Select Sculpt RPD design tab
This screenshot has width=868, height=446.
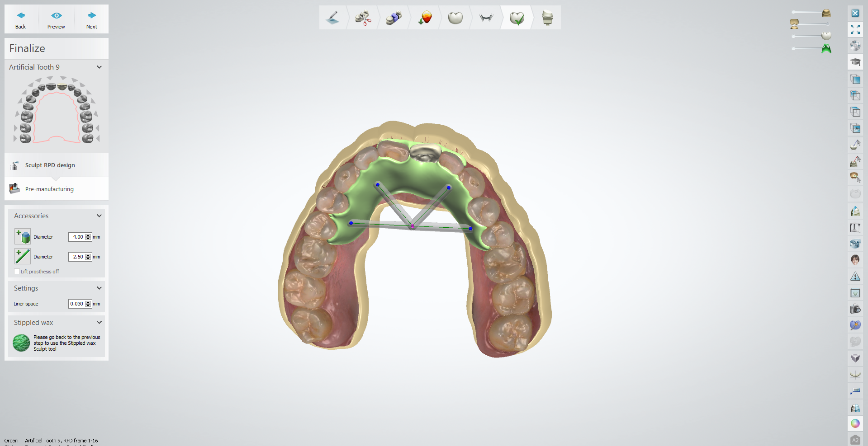point(50,165)
